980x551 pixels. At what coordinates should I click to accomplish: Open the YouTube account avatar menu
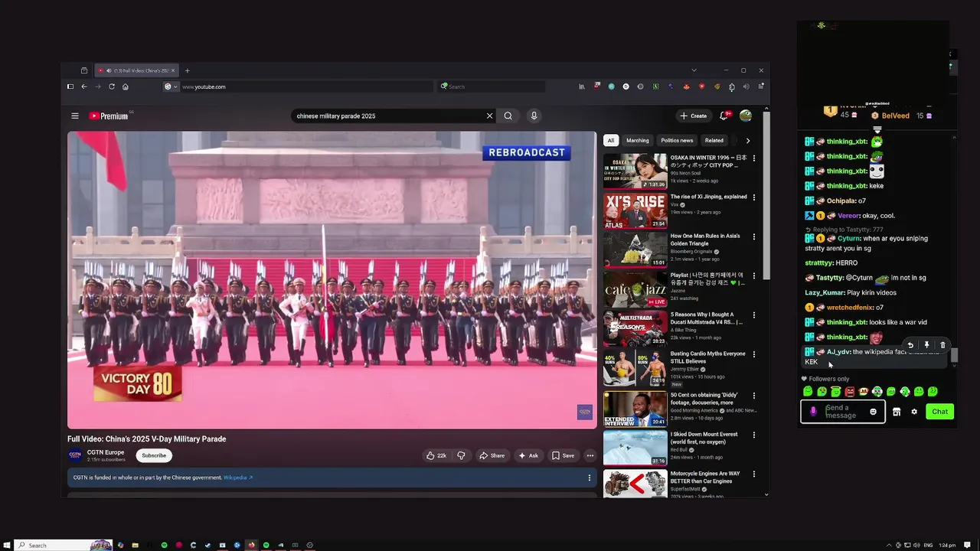coord(745,116)
